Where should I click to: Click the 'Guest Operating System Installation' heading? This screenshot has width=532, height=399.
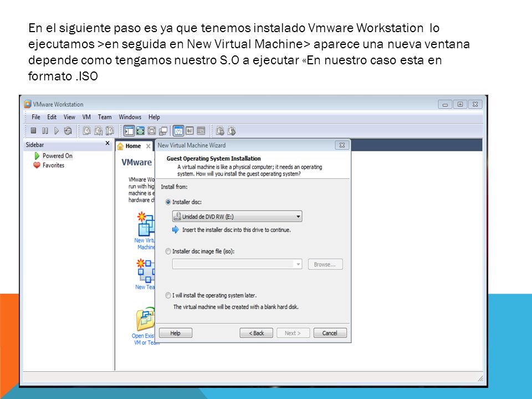(213, 158)
